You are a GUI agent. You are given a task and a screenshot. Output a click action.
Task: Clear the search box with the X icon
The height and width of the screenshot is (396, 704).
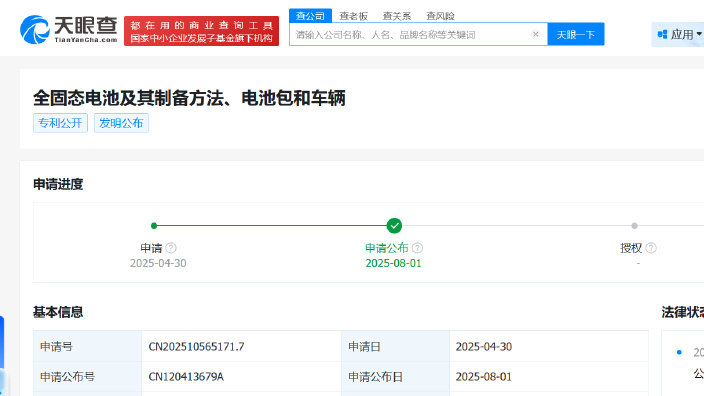pos(535,34)
